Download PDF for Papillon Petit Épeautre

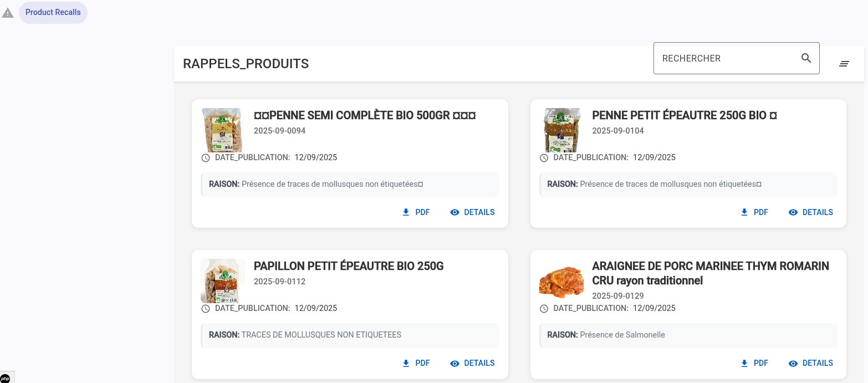(x=416, y=363)
